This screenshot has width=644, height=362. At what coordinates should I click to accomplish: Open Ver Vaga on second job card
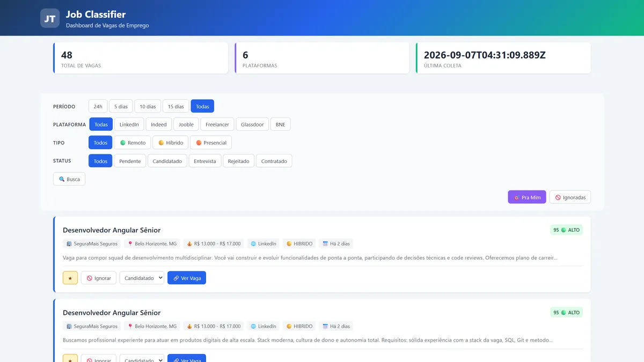point(187,358)
